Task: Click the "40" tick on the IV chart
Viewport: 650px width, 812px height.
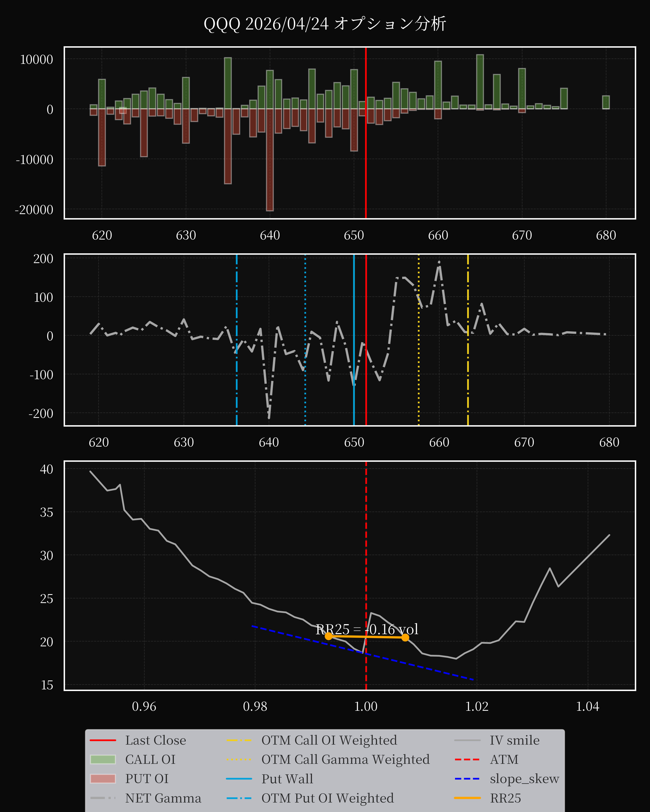Action: [47, 469]
